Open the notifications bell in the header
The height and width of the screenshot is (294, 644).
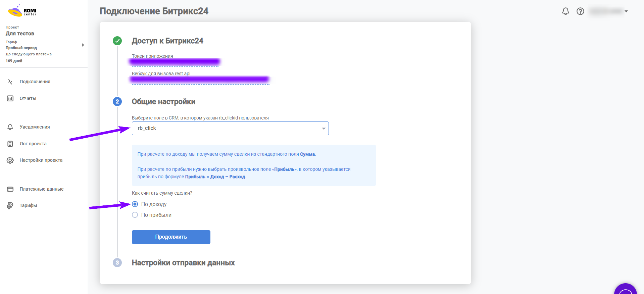click(x=565, y=11)
